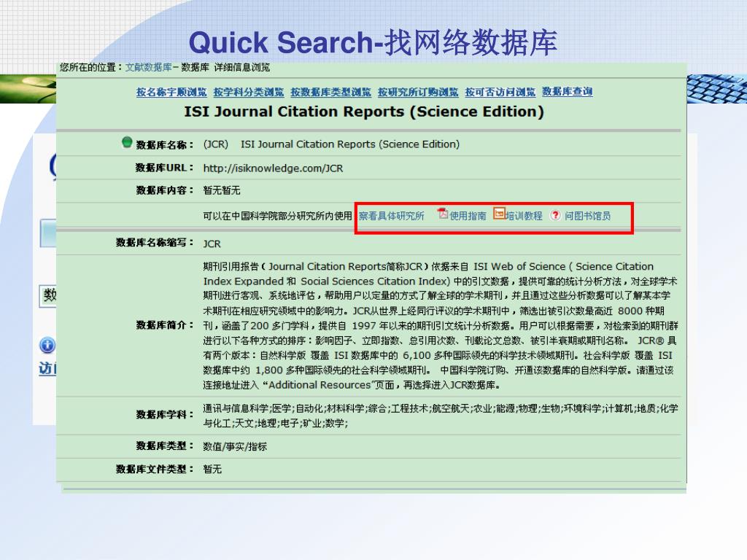
Task: Click the partially hidden 访 link at left
Action: tap(47, 368)
